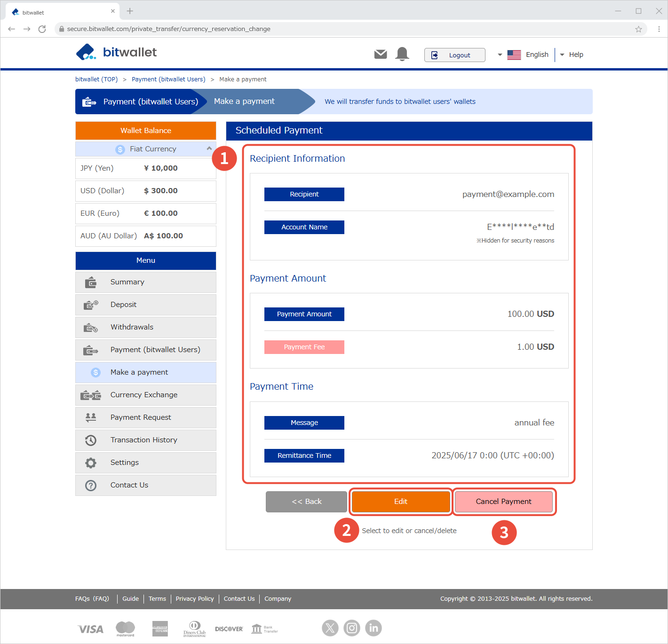The width and height of the screenshot is (668, 644).
Task: Open the Company footer link
Action: 278,599
